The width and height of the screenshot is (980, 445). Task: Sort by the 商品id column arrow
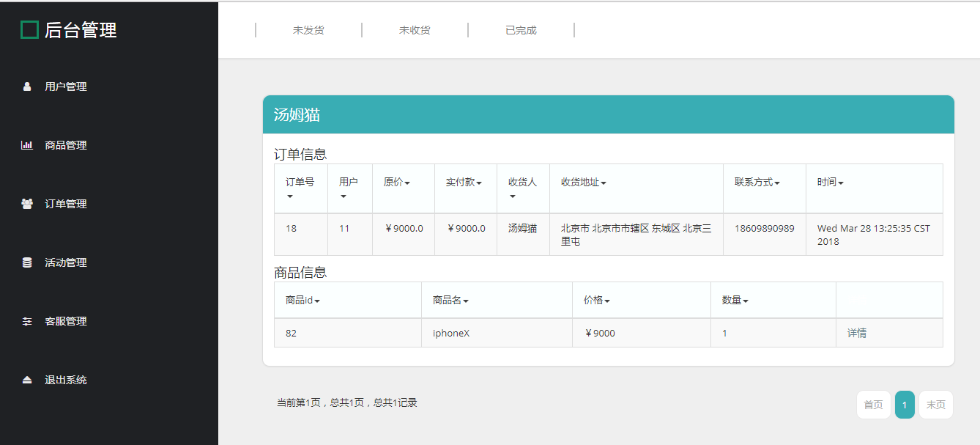click(x=317, y=301)
